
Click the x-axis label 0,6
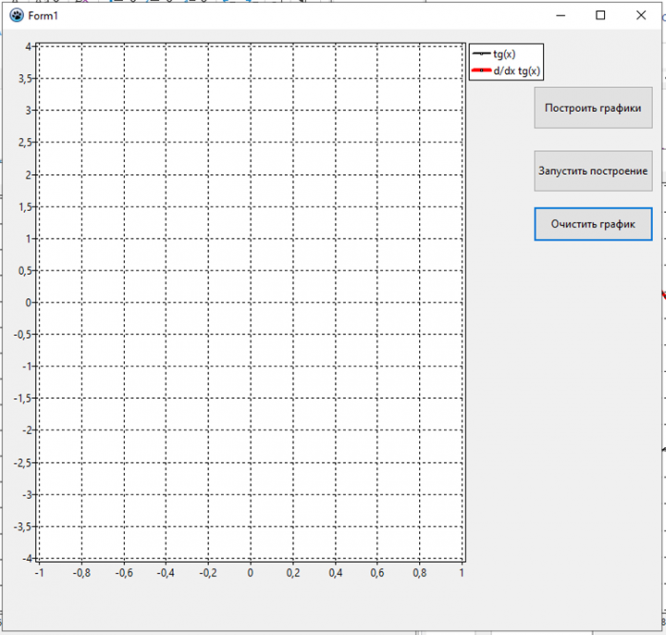point(377,573)
